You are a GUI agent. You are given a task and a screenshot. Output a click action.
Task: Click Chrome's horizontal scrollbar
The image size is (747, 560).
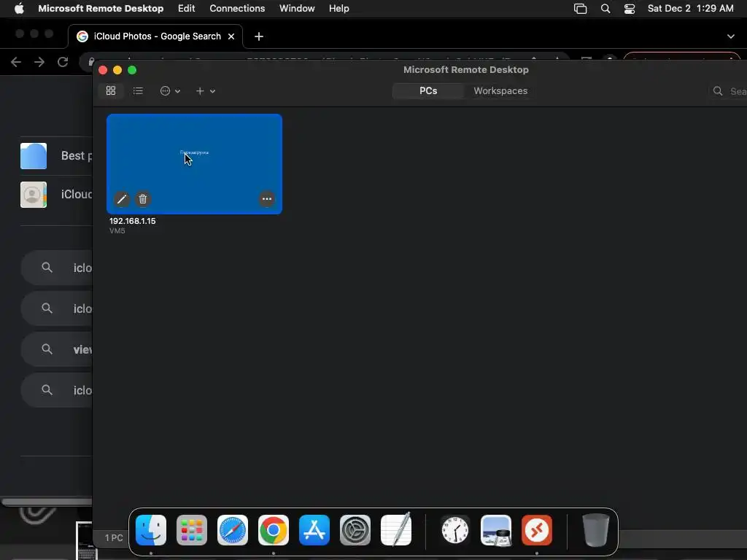(47, 502)
